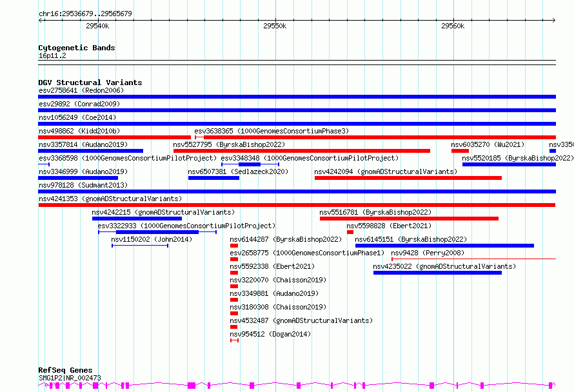Screen dimensions: 574x392
Task: Open nsv4235022 (gnomADStructuralVariants) label
Action: [444, 266]
